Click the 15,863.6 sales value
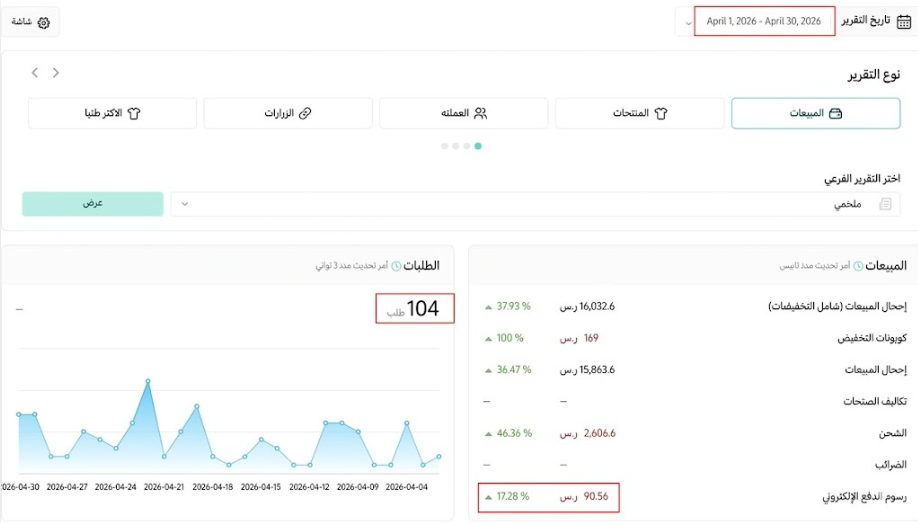The image size is (918, 523). [x=596, y=370]
